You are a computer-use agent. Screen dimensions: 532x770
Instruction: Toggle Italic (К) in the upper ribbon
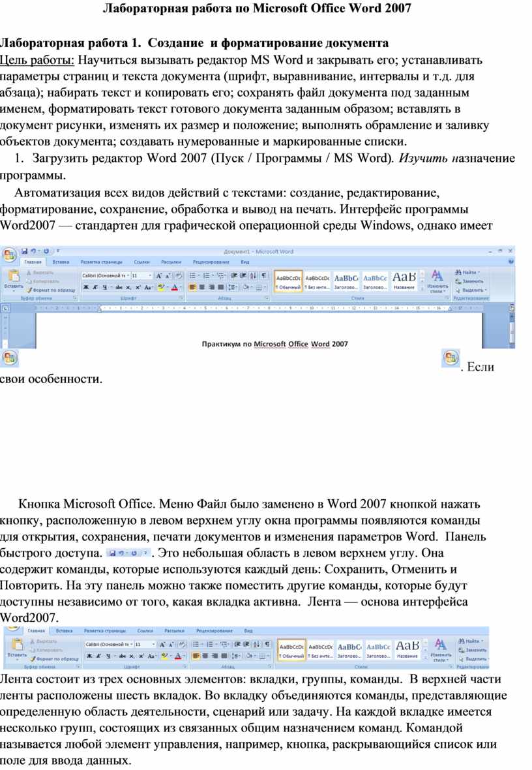(95, 287)
